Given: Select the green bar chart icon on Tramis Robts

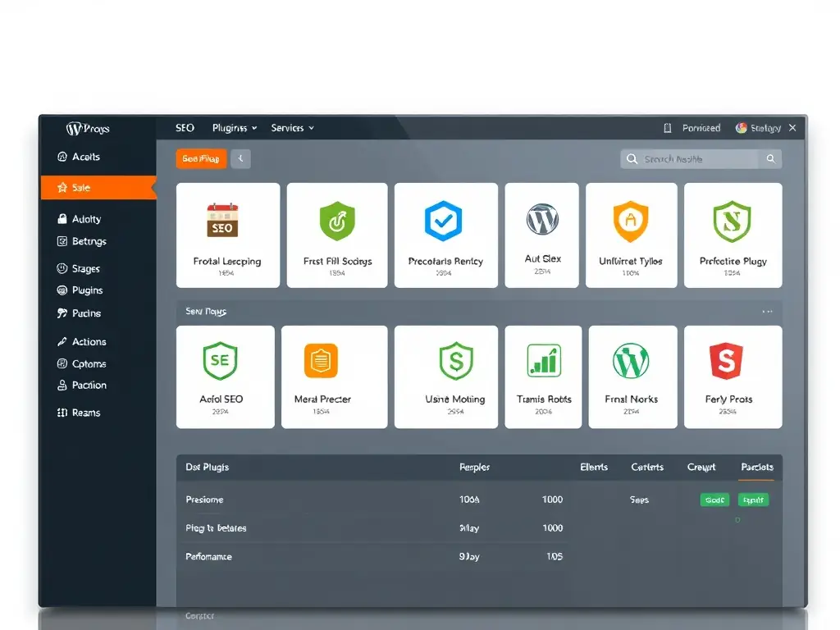Looking at the screenshot, I should click(542, 359).
